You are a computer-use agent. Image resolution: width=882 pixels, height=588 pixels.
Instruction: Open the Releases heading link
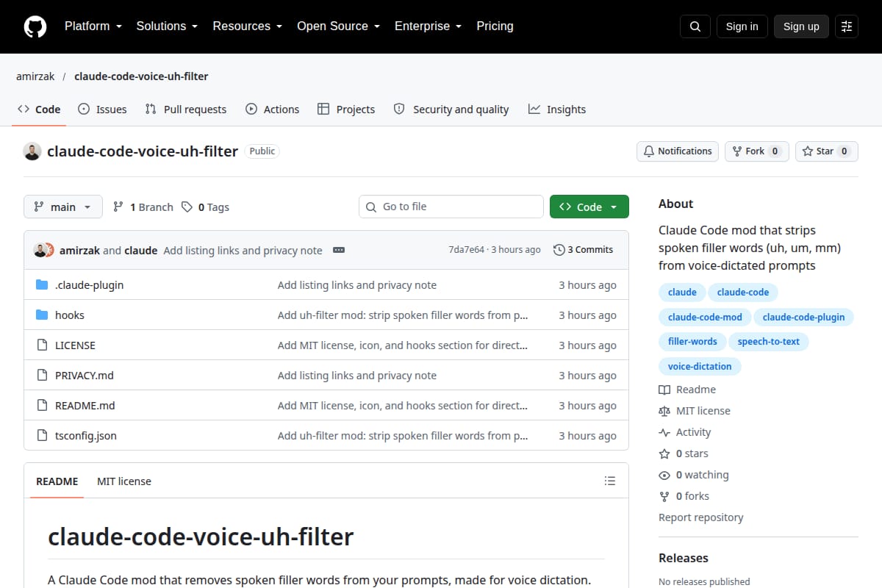coord(684,558)
